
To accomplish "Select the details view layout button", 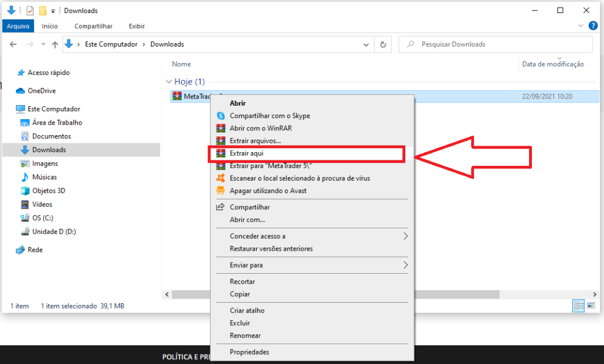I will tap(578, 306).
